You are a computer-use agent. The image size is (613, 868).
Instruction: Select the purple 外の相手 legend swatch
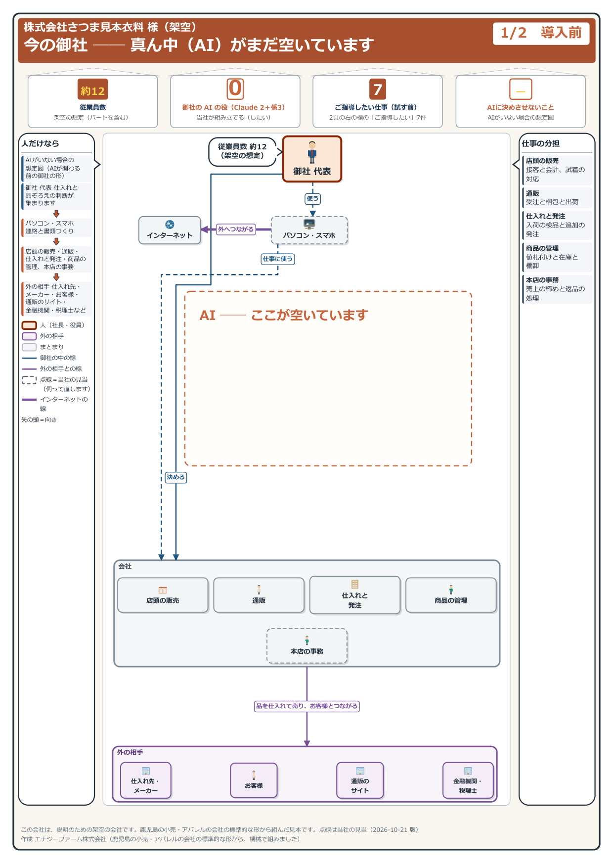click(30, 336)
